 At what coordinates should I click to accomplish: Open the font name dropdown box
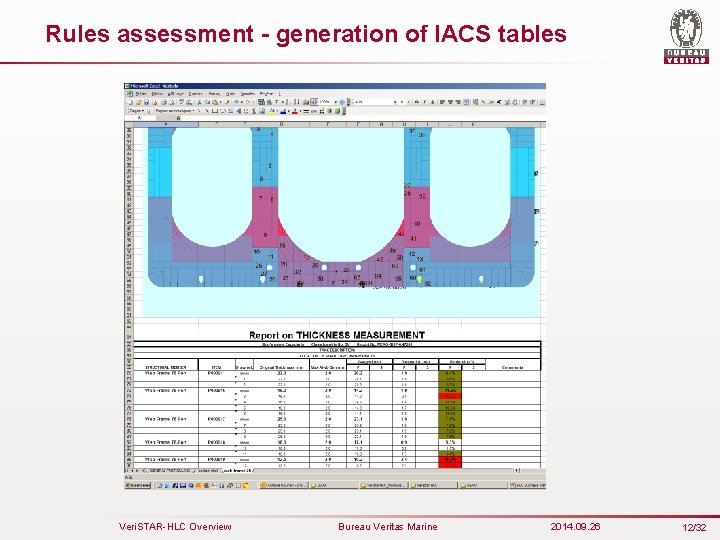(x=375, y=101)
